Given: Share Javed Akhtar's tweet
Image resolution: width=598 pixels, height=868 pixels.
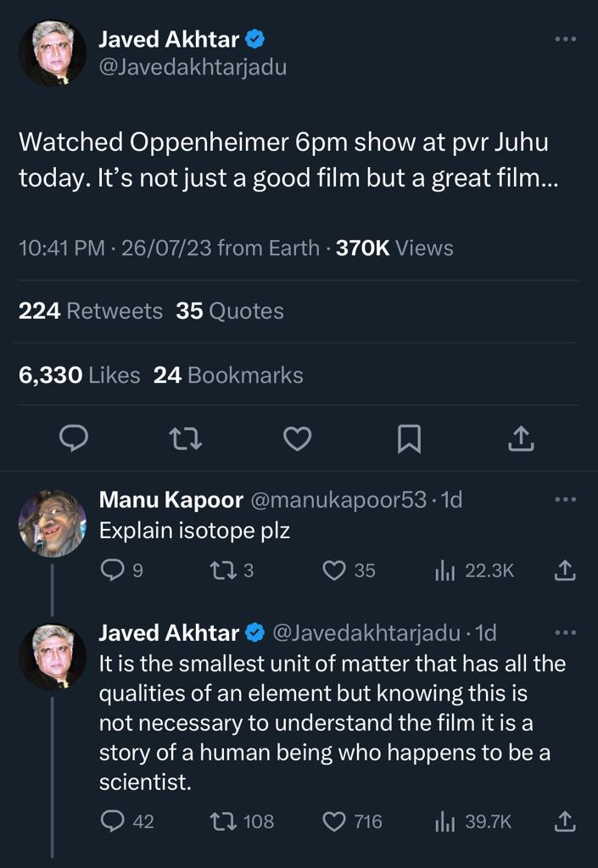Looking at the screenshot, I should [523, 438].
